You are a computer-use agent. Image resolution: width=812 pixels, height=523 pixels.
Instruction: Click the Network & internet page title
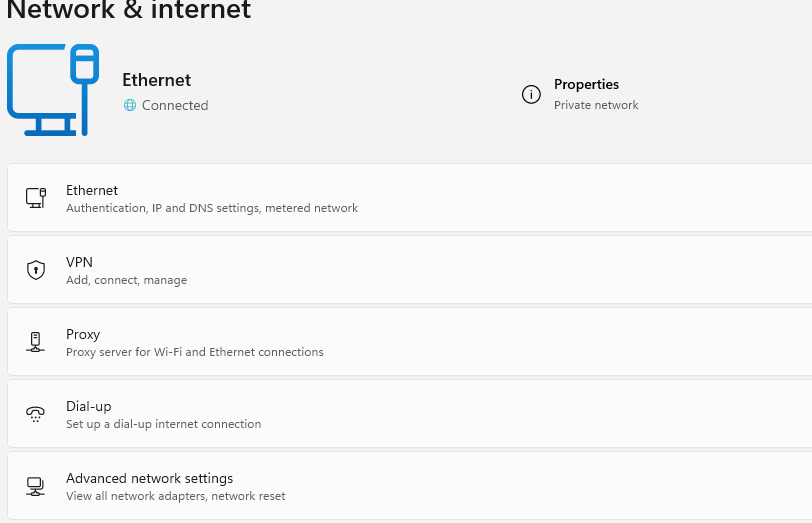coord(129,11)
